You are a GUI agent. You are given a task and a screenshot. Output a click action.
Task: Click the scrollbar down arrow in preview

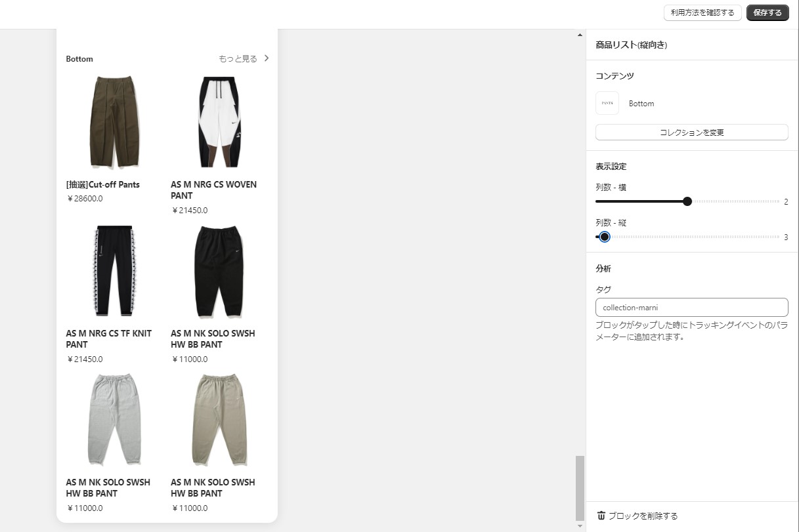coord(580,526)
